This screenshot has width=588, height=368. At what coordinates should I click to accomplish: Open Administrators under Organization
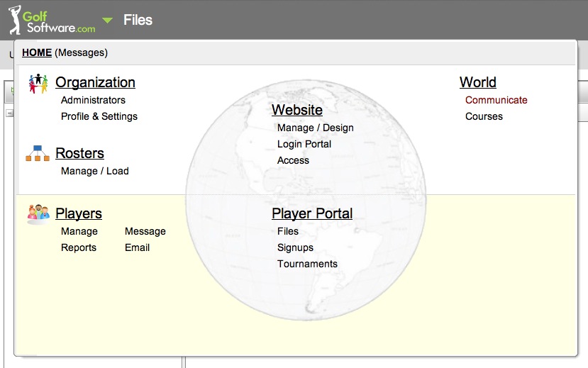coord(93,100)
